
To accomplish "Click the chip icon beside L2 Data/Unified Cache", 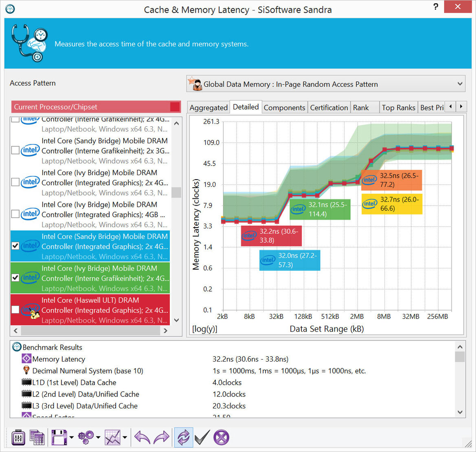I will coord(27,394).
